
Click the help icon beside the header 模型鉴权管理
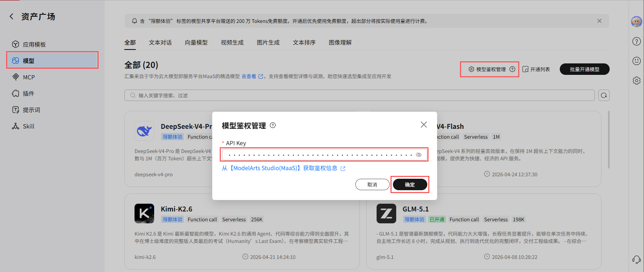[x=512, y=69]
